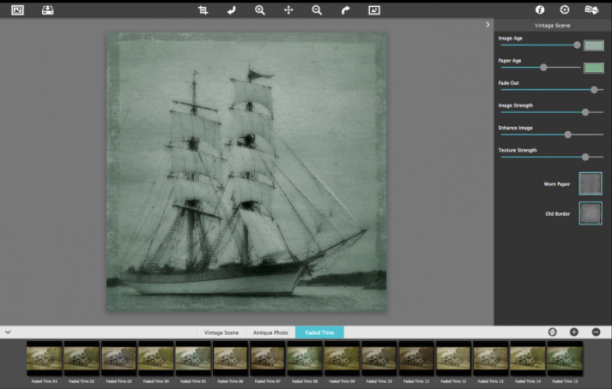Open the settings gear icon

564,10
